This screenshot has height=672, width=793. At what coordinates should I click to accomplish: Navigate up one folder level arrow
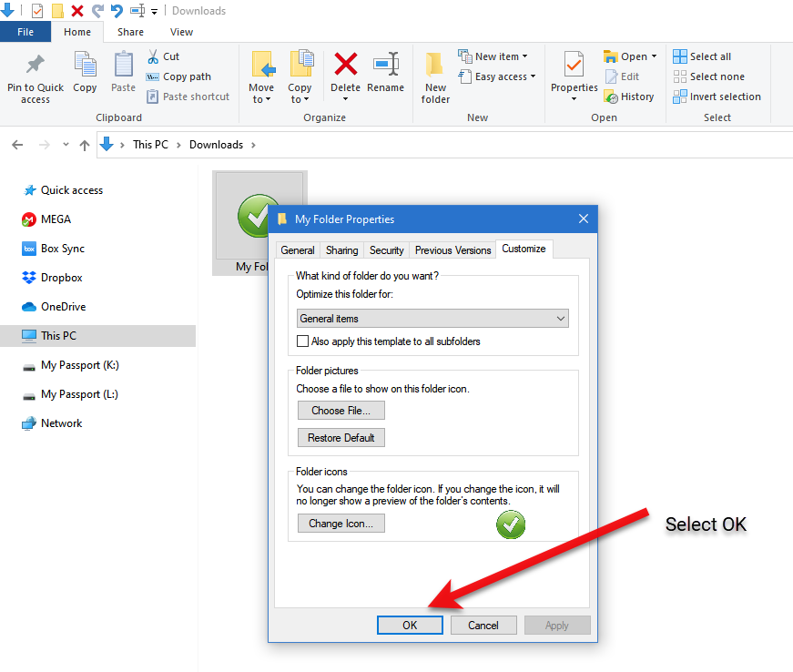(x=85, y=145)
